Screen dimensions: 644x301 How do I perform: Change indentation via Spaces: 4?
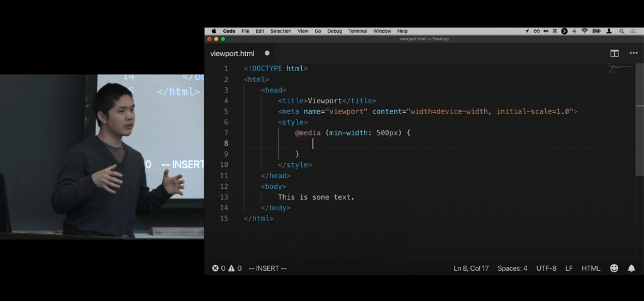[x=512, y=268]
